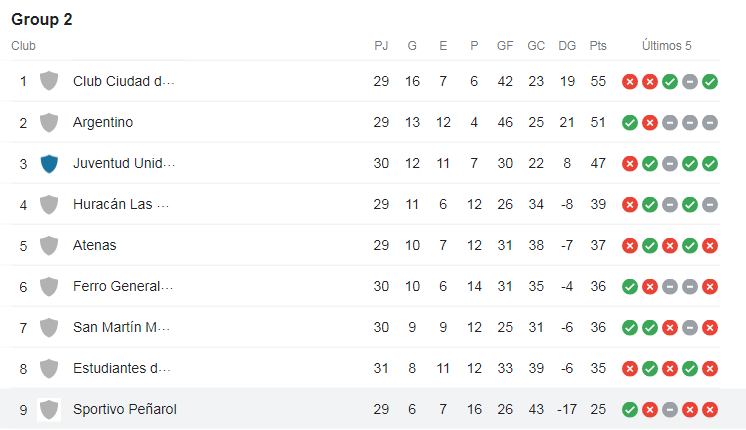The image size is (746, 430).
Task: Open Estudiantes team page
Action: [122, 368]
